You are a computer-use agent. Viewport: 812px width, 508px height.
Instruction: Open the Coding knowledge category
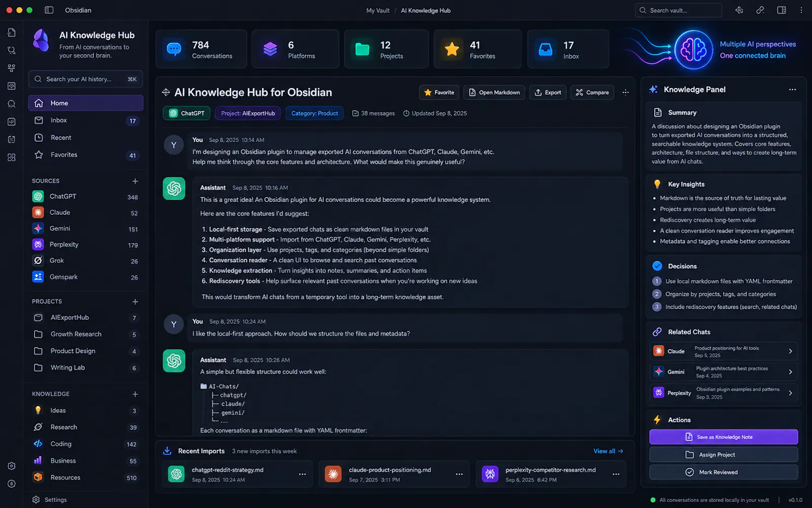point(86,444)
